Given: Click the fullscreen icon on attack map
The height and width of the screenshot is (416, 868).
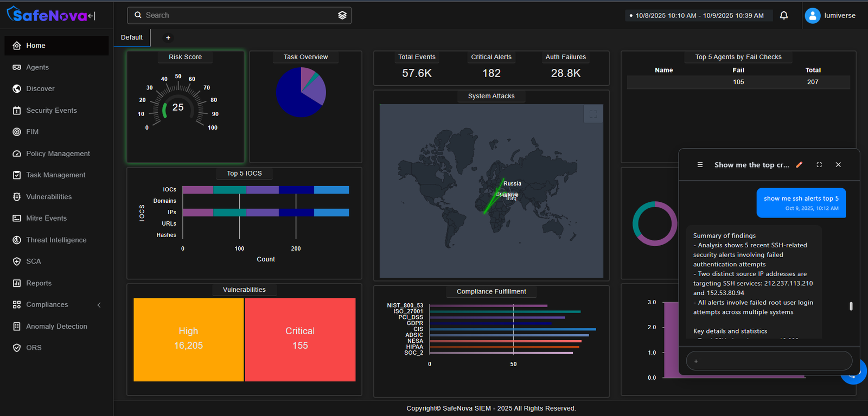Looking at the screenshot, I should click(593, 114).
